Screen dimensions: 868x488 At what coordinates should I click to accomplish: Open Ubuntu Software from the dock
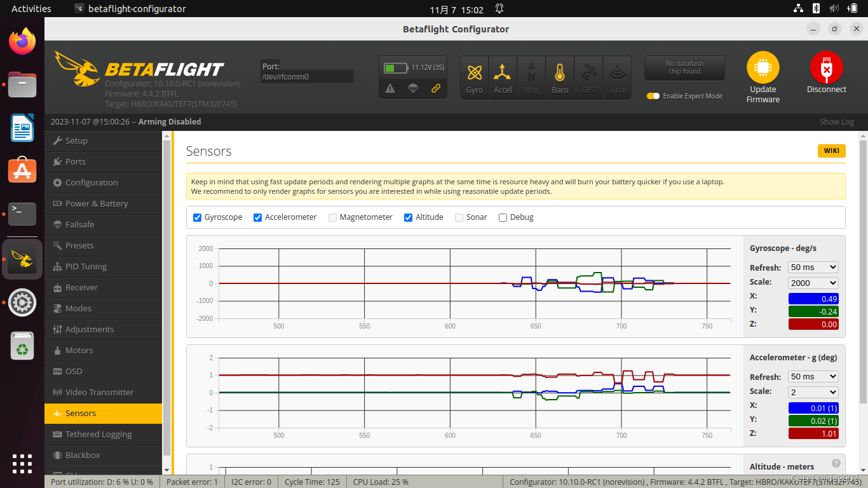tap(22, 171)
